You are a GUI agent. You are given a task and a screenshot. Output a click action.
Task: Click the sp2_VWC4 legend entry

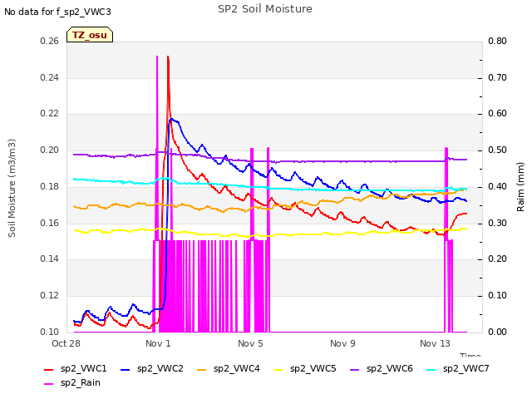229,369
